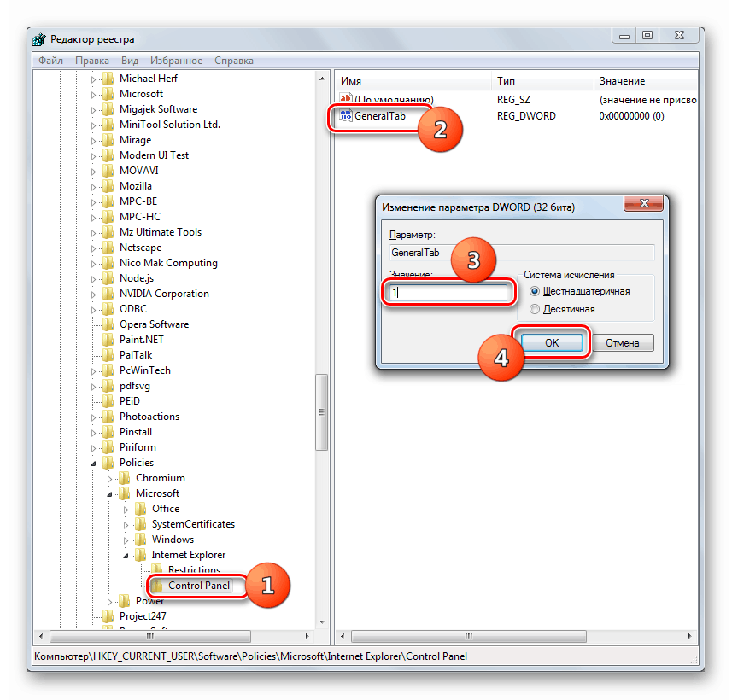Click the REG_DWORD type cell
Screen dimensions: 732x700
click(526, 116)
